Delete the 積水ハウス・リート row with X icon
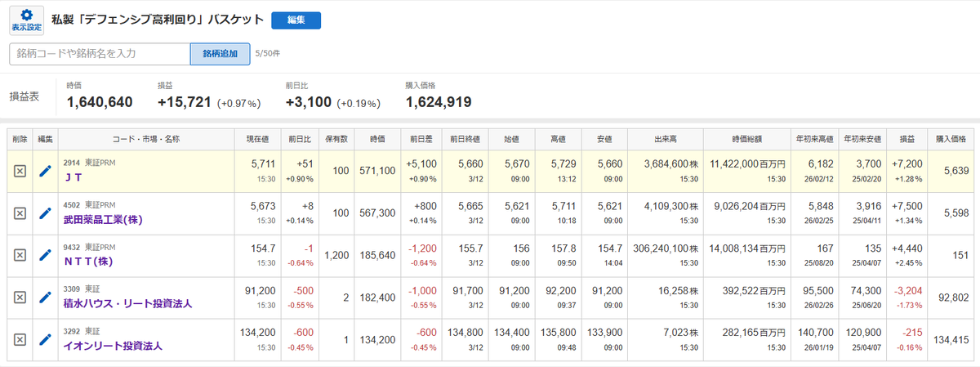Screen dimensions: 980x367 pyautogui.click(x=20, y=297)
